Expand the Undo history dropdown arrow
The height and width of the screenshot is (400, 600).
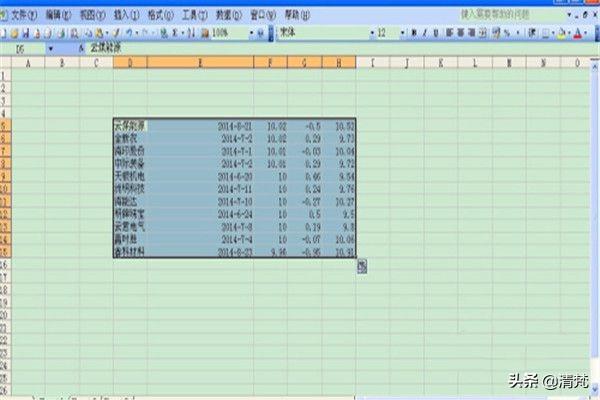(x=137, y=33)
